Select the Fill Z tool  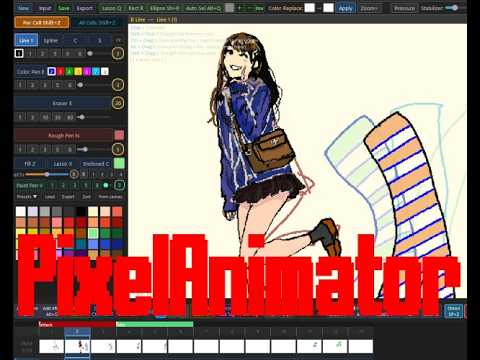pos(30,164)
